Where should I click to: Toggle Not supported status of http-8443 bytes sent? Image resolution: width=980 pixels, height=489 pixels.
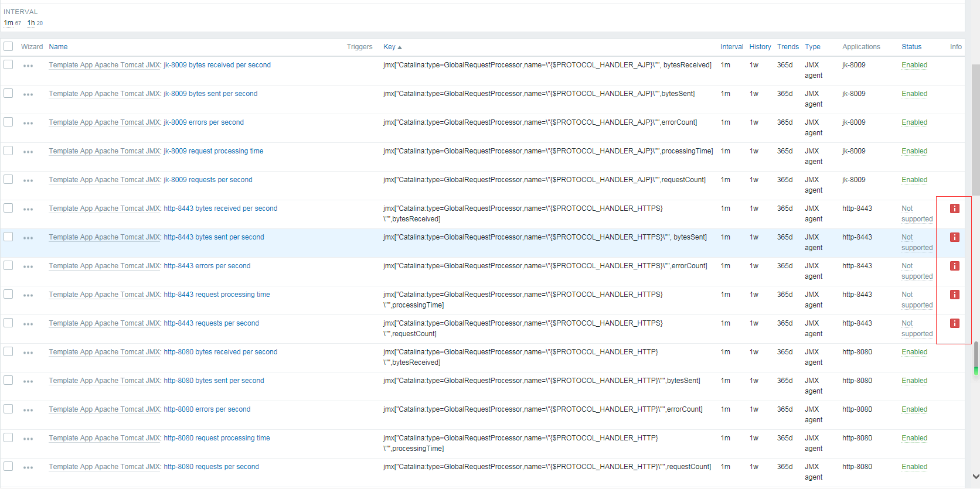(917, 242)
